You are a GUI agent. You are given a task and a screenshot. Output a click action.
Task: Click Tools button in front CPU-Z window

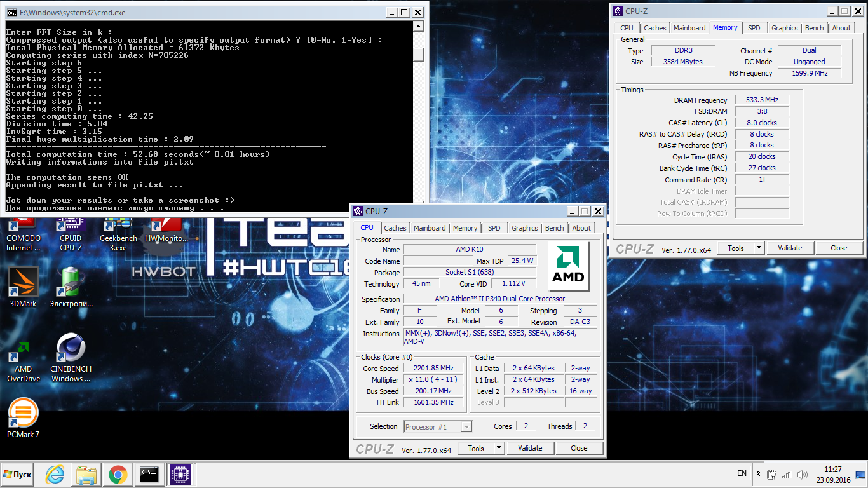click(476, 448)
